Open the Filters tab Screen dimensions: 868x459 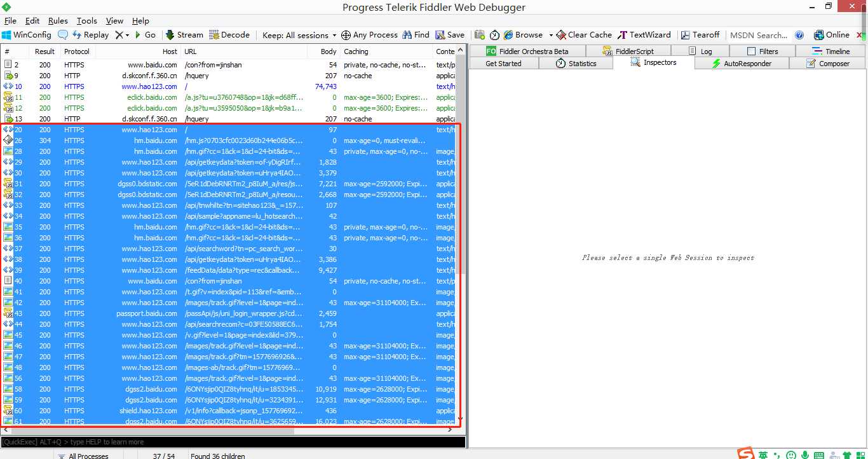coord(762,51)
